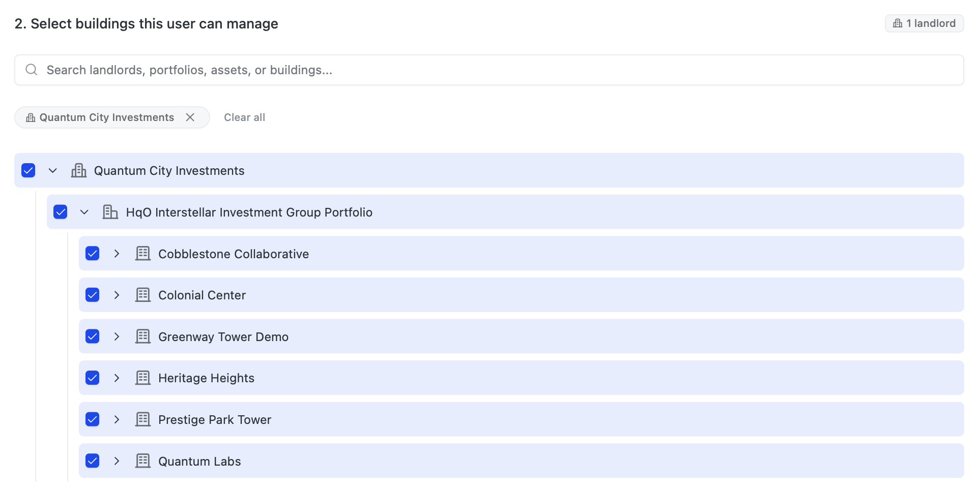The height and width of the screenshot is (489, 980).
Task: Uncheck the Greenway Tower Demo checkbox
Action: click(93, 337)
